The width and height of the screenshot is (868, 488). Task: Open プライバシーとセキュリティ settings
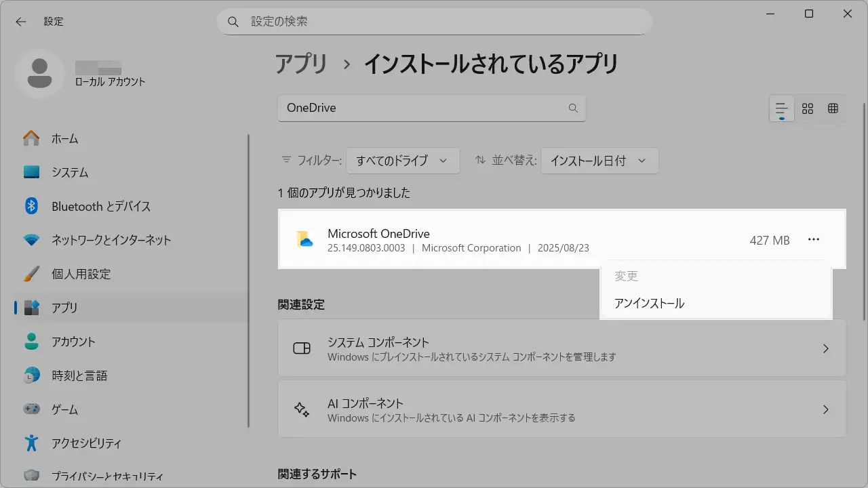[x=131, y=476]
